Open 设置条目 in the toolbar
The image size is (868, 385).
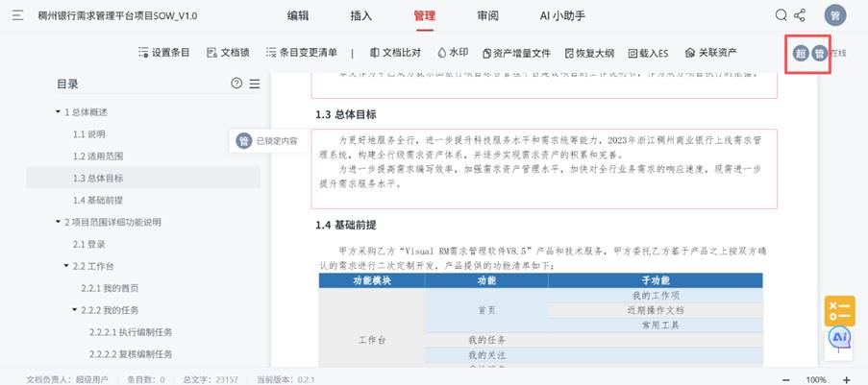(163, 53)
